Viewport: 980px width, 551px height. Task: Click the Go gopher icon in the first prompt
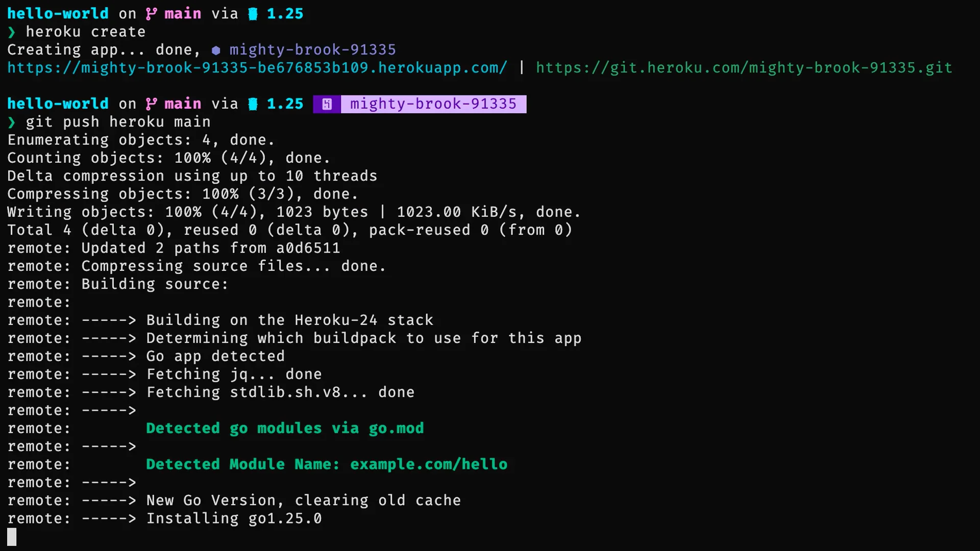click(x=253, y=14)
